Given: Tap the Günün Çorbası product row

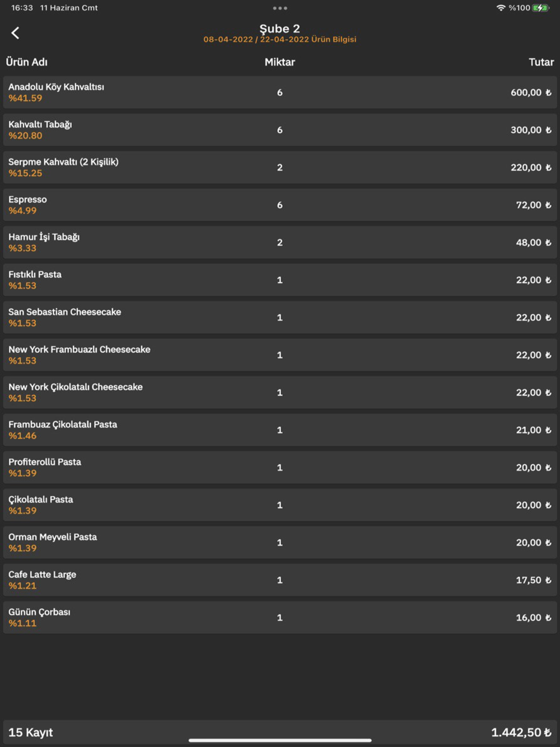Looking at the screenshot, I should point(279,618).
